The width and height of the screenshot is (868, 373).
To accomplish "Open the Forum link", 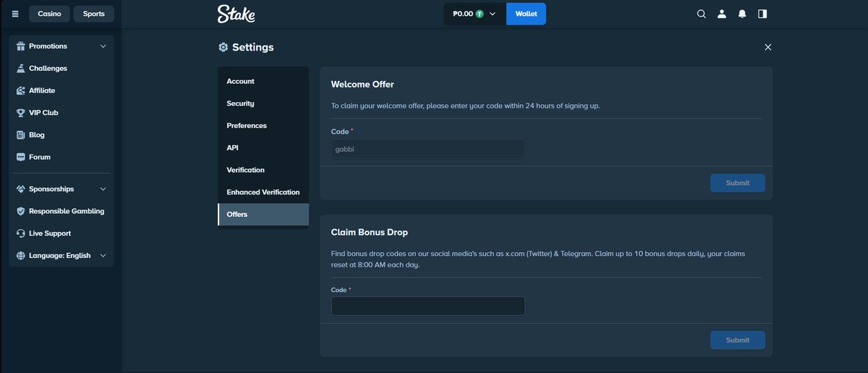I will click(40, 157).
